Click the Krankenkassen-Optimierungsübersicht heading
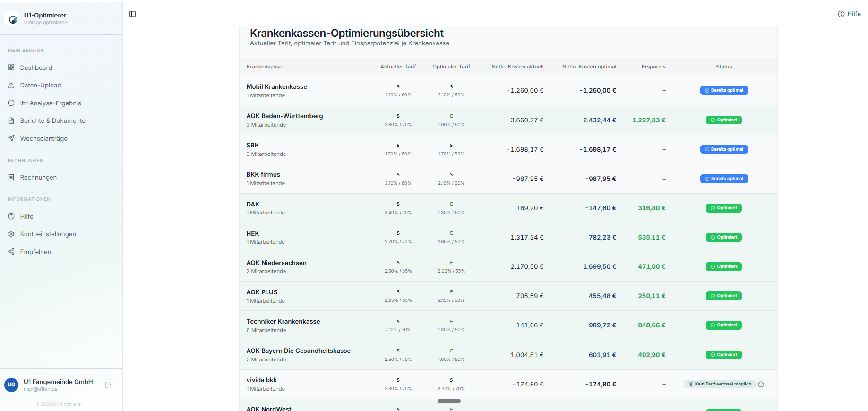Viewport: 868px width, 411px height. click(x=347, y=33)
